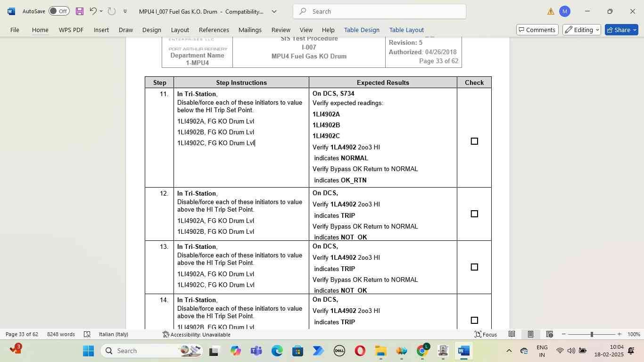The width and height of the screenshot is (644, 362).
Task: Click the Save icon in title bar
Action: tap(80, 11)
